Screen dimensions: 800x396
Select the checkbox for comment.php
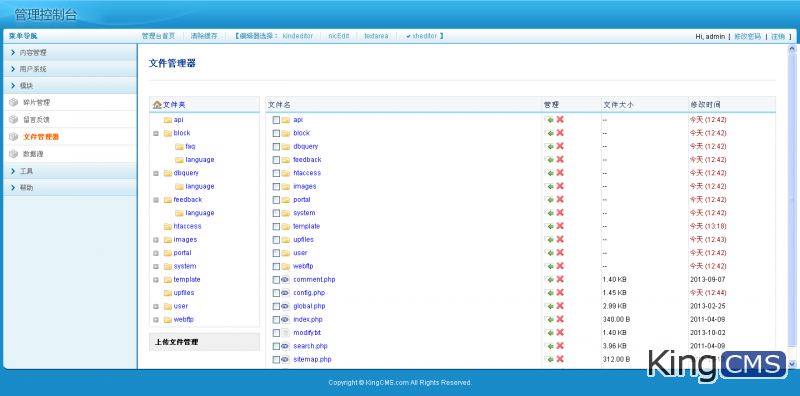click(276, 280)
